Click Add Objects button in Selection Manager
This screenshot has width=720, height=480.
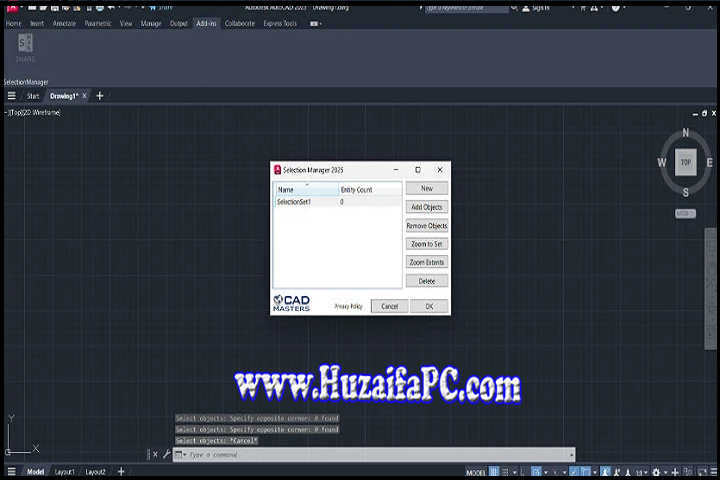(x=427, y=207)
